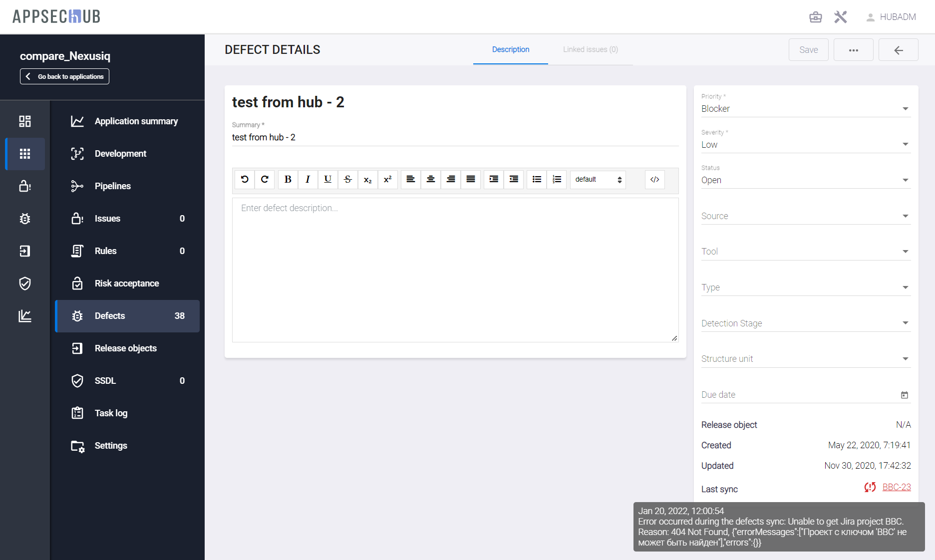The height and width of the screenshot is (560, 935).
Task: Click the undo icon in editor
Action: click(x=245, y=180)
